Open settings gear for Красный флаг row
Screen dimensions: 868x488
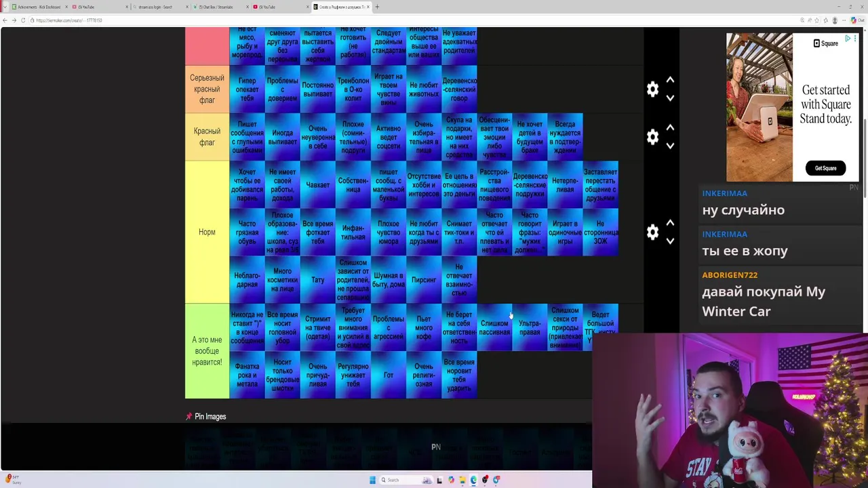(652, 137)
